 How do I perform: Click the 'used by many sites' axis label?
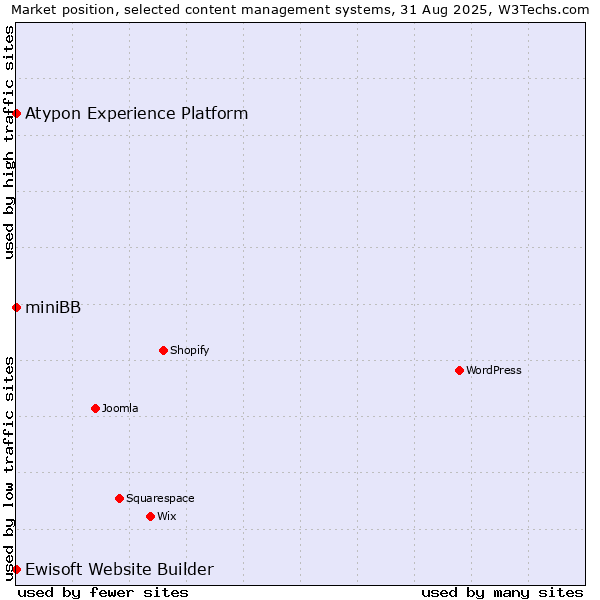pyautogui.click(x=502, y=593)
